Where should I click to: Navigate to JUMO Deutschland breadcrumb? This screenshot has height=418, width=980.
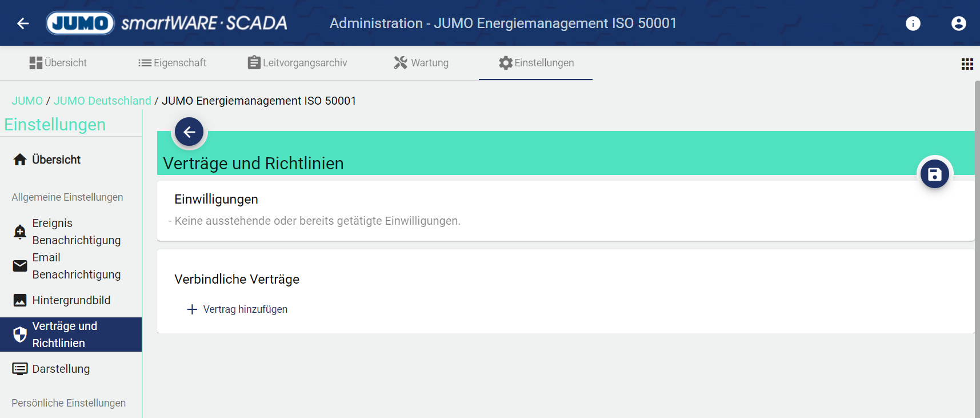pyautogui.click(x=102, y=101)
